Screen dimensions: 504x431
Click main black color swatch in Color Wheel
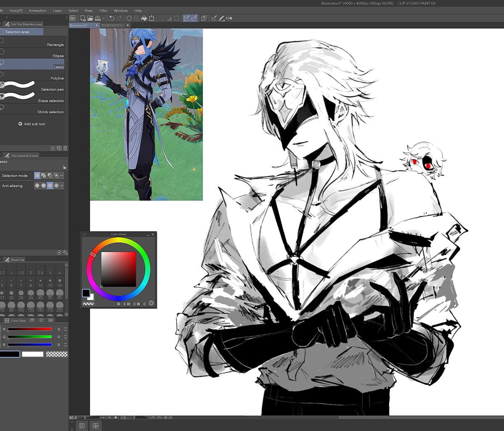(x=86, y=293)
